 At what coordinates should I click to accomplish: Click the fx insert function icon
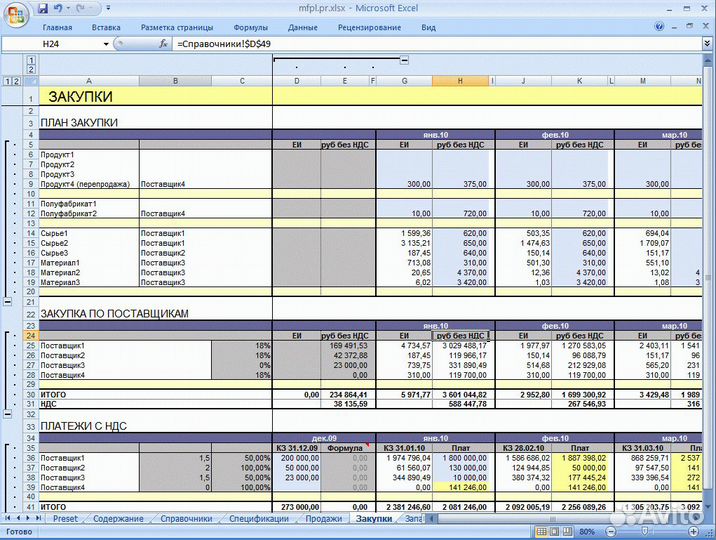[164, 45]
